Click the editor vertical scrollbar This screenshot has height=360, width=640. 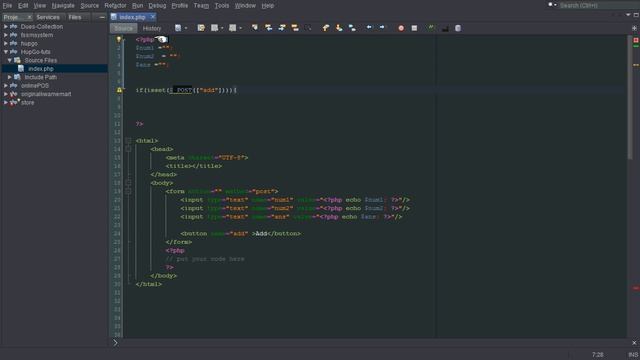(x=630, y=98)
